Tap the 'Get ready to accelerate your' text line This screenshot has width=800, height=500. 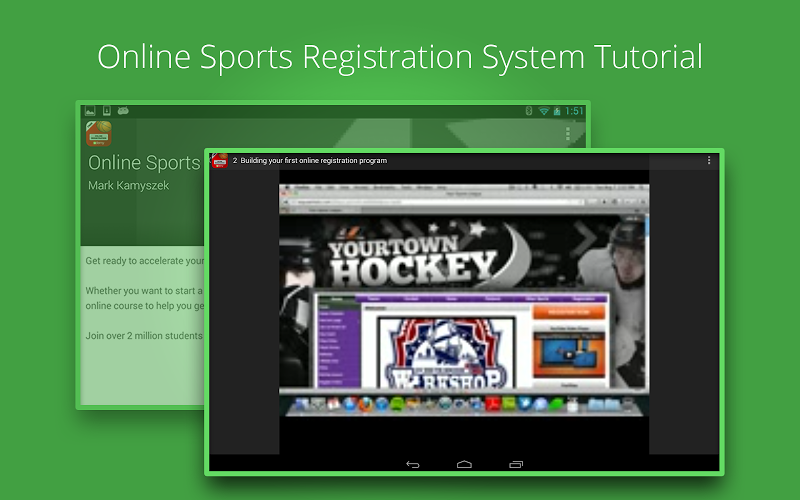(x=145, y=261)
